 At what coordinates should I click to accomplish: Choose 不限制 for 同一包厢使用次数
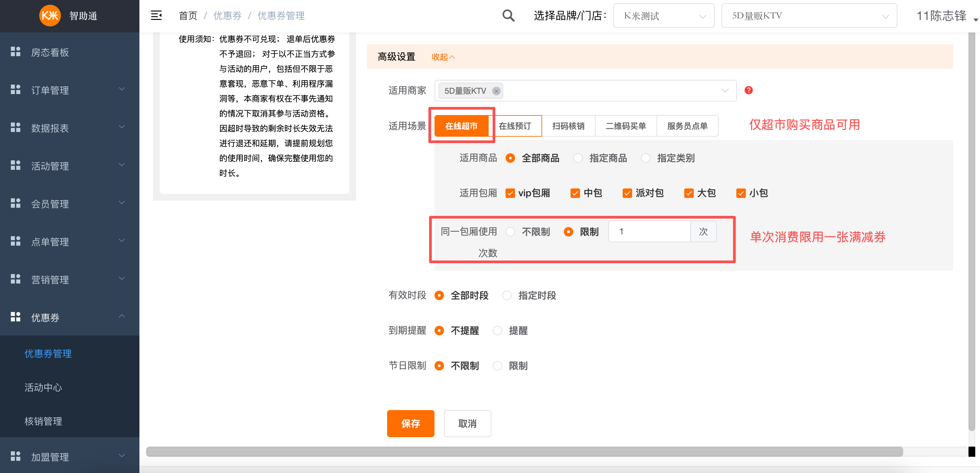[x=511, y=231]
